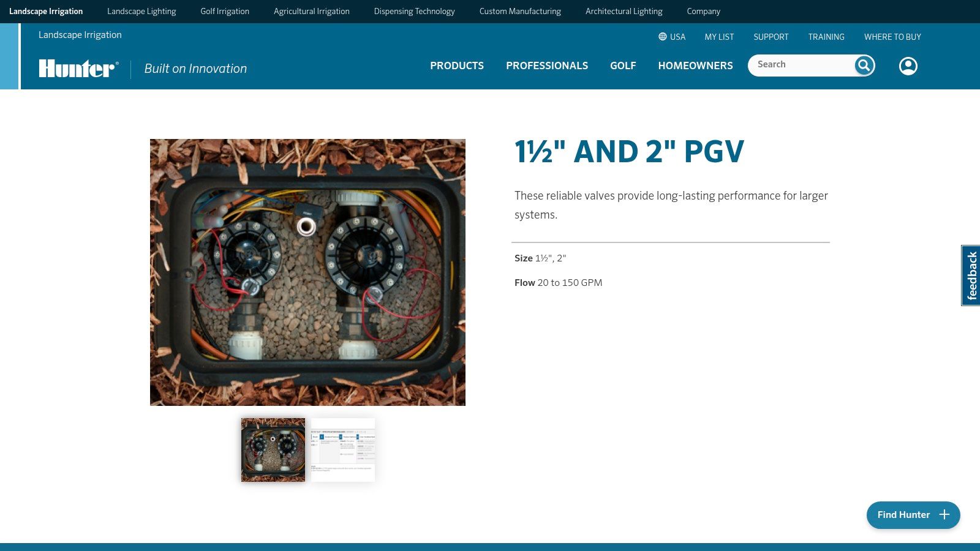Go to SUPPORT page

pyautogui.click(x=771, y=37)
